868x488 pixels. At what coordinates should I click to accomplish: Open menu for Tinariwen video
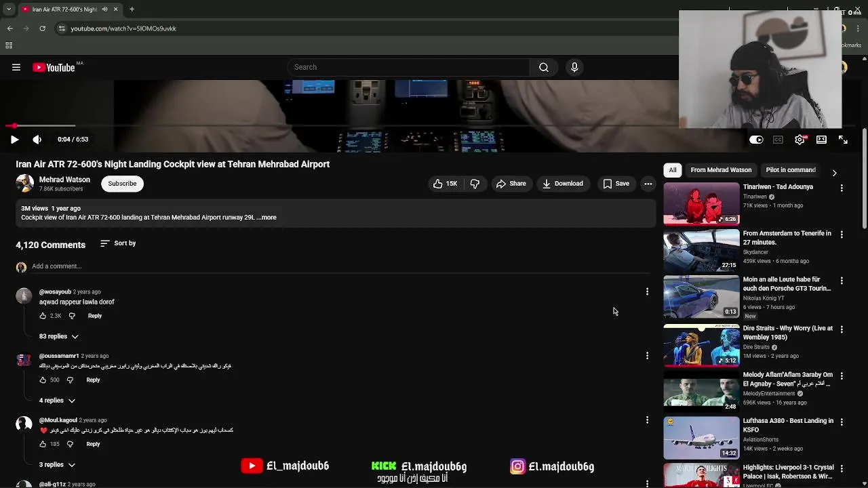[842, 188]
